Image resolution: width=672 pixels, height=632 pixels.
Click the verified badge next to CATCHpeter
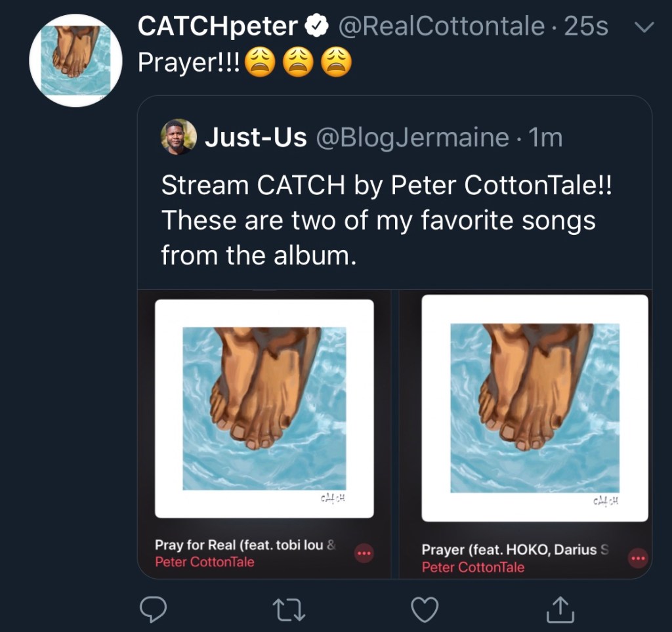click(318, 27)
